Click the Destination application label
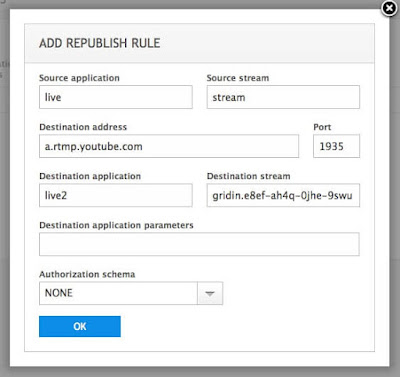Image resolution: width=400 pixels, height=377 pixels. (90, 176)
